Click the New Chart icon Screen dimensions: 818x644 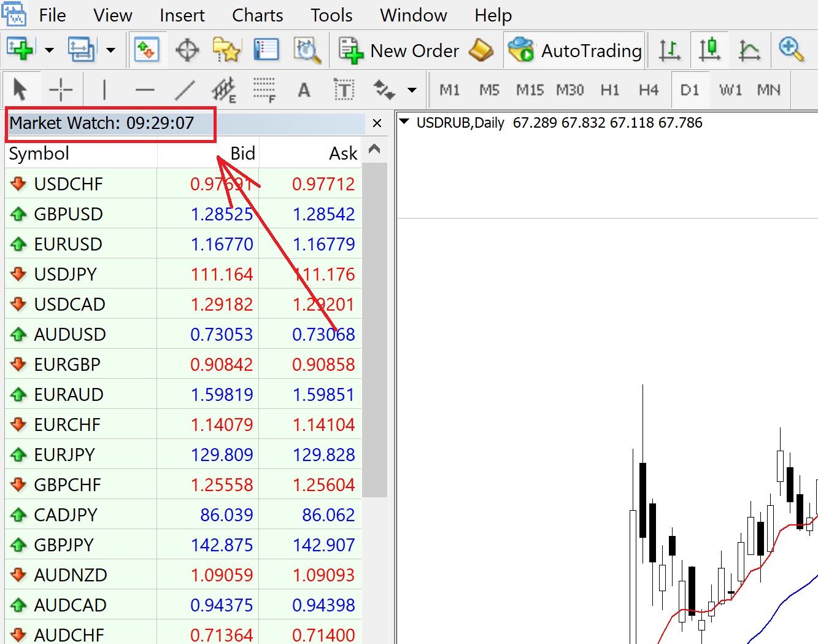20,50
